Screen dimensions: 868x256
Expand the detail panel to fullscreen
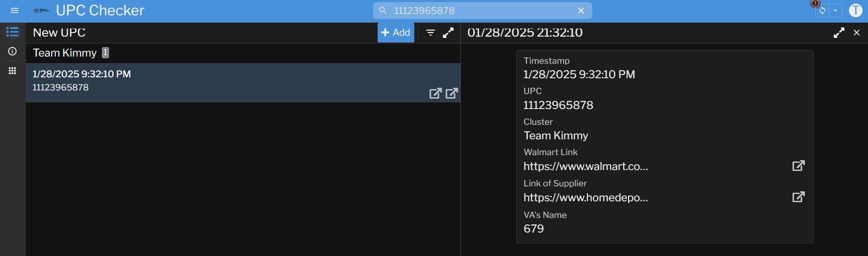839,33
